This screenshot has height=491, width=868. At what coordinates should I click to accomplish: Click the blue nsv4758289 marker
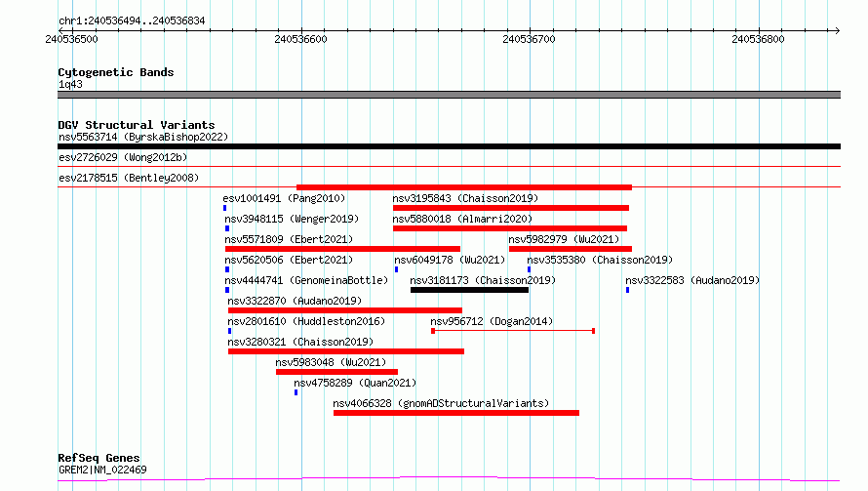click(296, 392)
